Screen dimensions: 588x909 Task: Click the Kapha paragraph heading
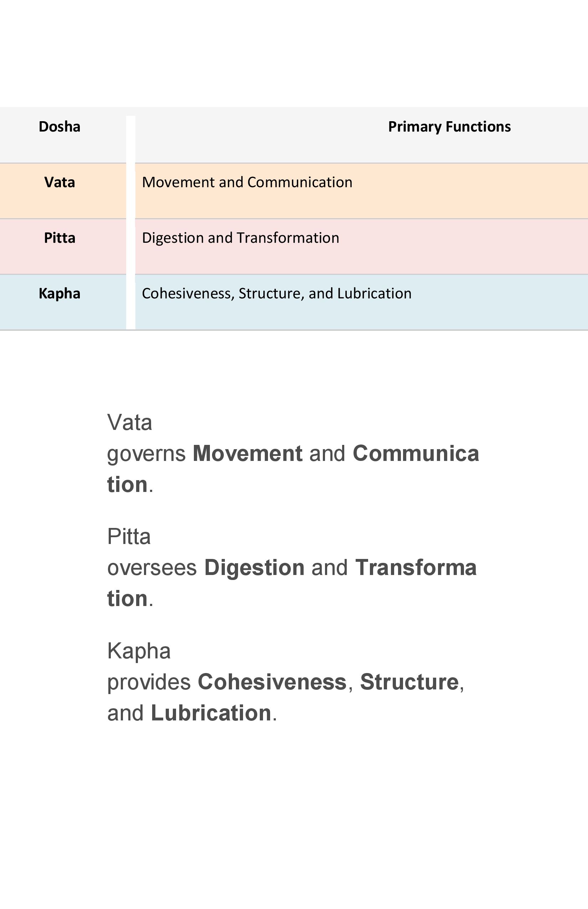[x=139, y=651]
